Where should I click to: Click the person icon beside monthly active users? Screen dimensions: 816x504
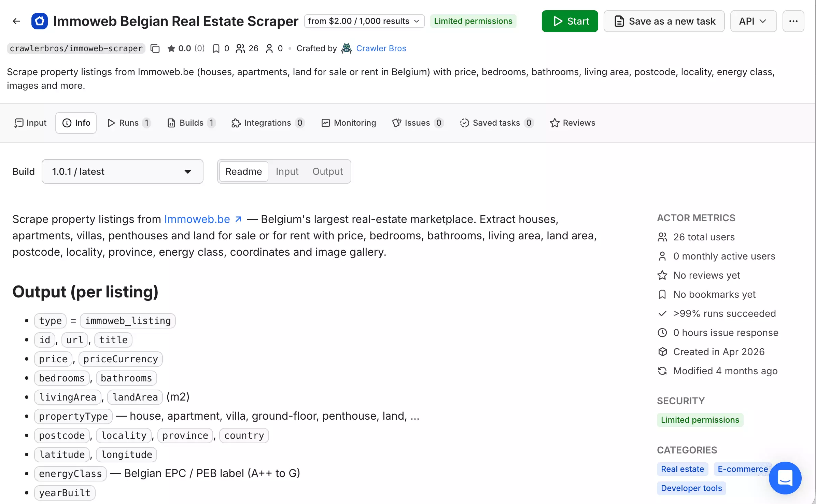662,256
